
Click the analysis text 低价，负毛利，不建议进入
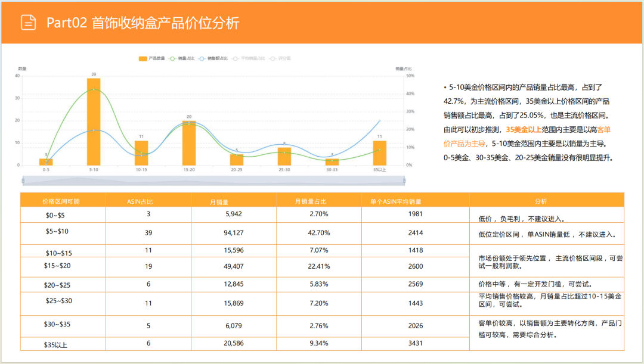pos(521,219)
